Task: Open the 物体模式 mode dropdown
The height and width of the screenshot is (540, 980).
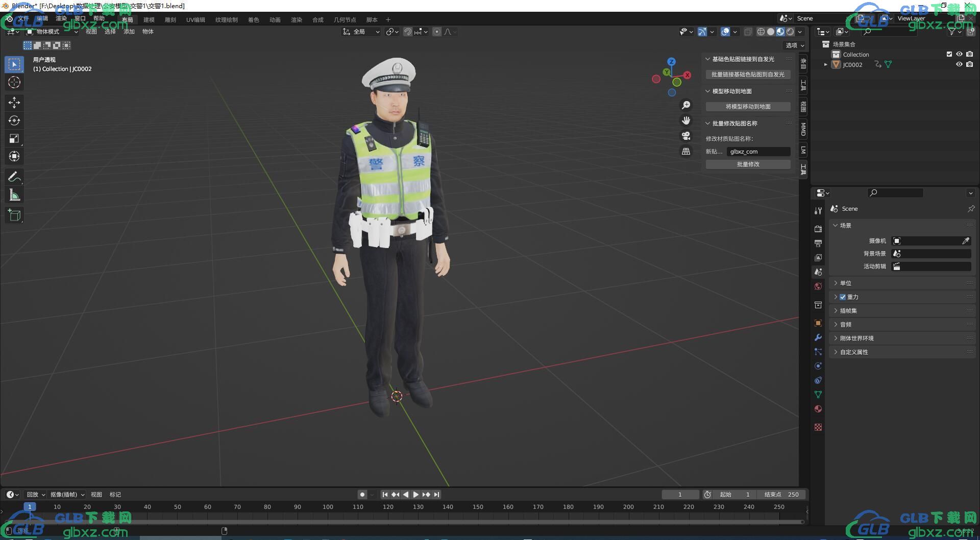Action: pos(52,32)
